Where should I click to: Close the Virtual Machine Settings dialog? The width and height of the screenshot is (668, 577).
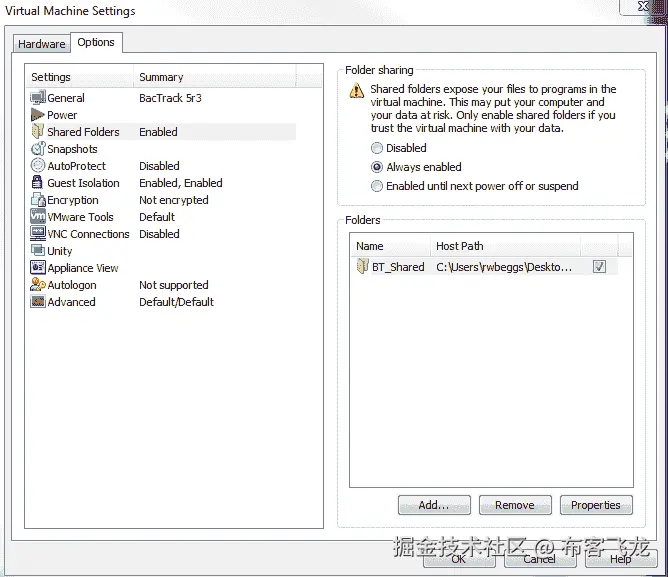(x=642, y=6)
